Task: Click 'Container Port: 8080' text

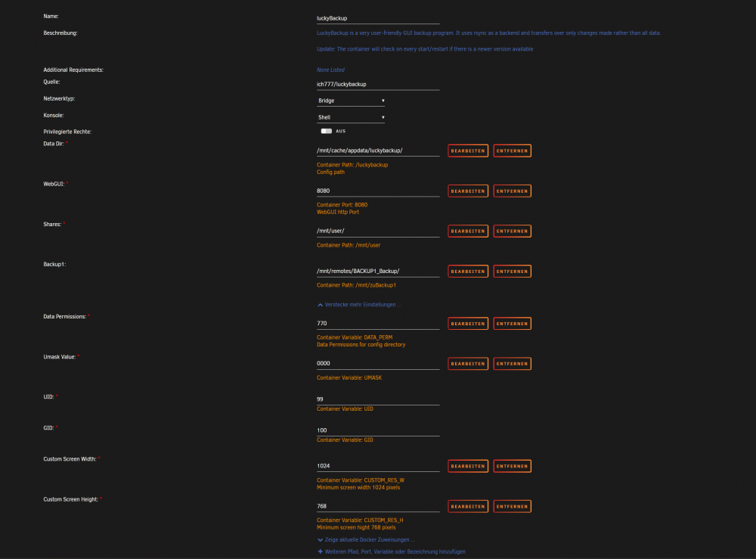Action: pyautogui.click(x=342, y=205)
